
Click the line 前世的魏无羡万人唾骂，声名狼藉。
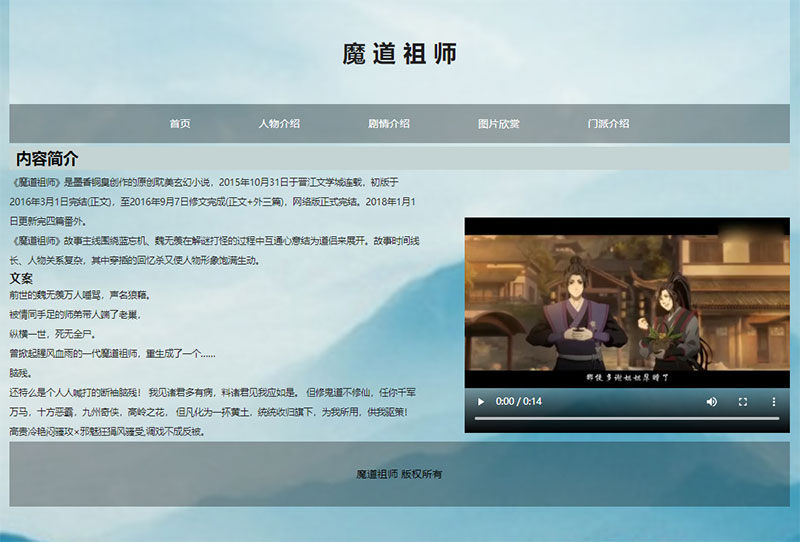[x=80, y=295]
